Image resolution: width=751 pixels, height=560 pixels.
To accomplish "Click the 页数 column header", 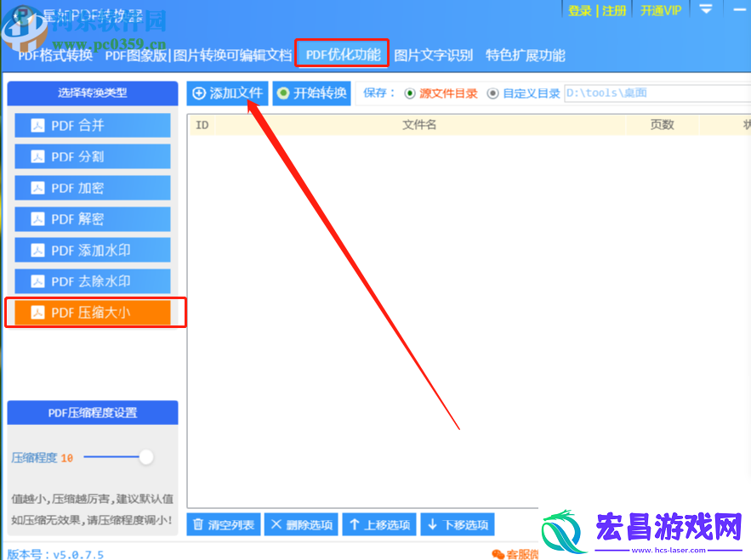I will [663, 125].
